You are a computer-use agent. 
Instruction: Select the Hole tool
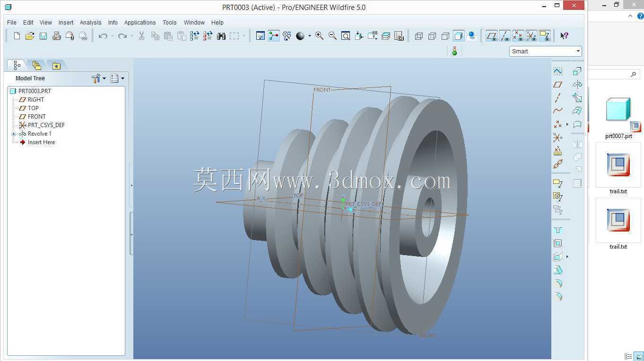click(558, 230)
